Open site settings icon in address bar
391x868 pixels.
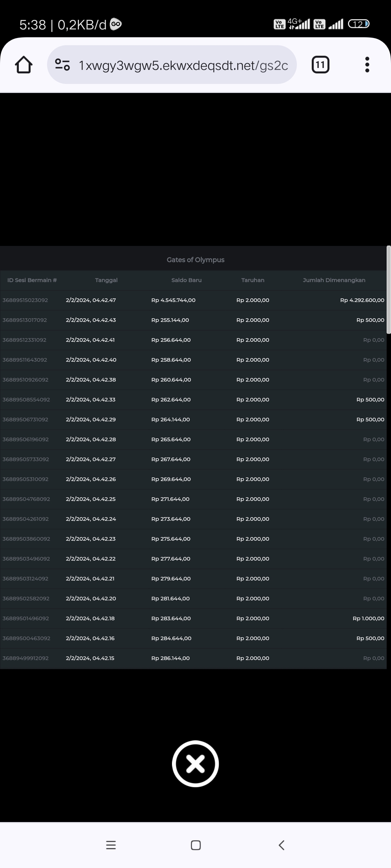pos(62,65)
